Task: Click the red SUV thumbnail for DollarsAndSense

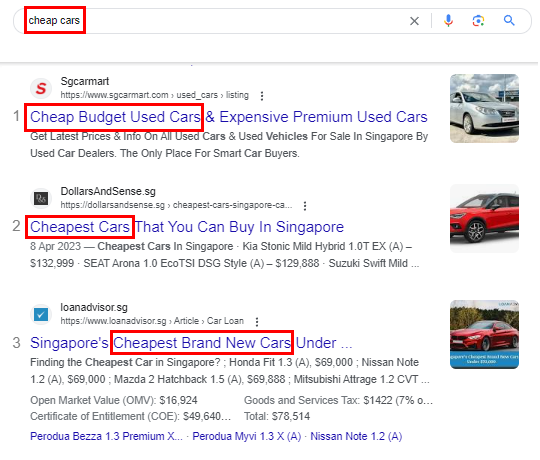Action: 484,218
